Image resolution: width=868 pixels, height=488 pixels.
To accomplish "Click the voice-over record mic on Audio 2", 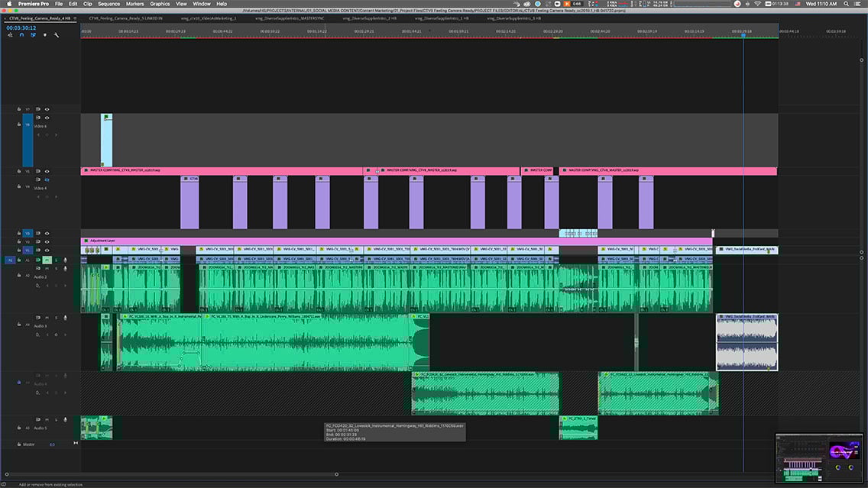I will (66, 267).
